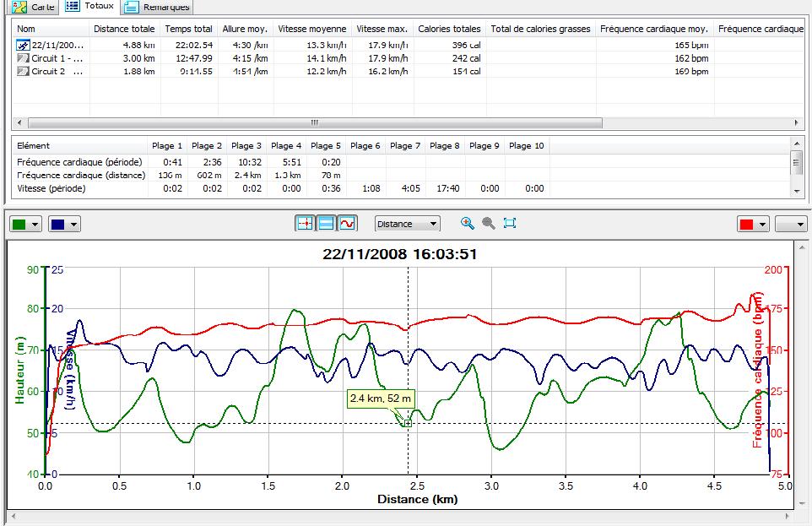Click the 1:08 value under Plage 6
Screen dimensions: 812x526
click(371, 188)
